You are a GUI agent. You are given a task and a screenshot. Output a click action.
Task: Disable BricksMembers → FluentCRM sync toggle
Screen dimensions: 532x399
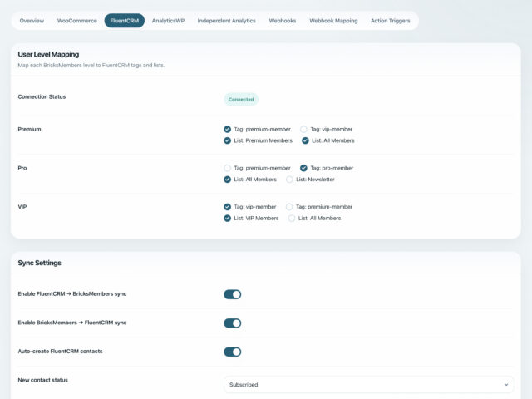click(x=233, y=323)
